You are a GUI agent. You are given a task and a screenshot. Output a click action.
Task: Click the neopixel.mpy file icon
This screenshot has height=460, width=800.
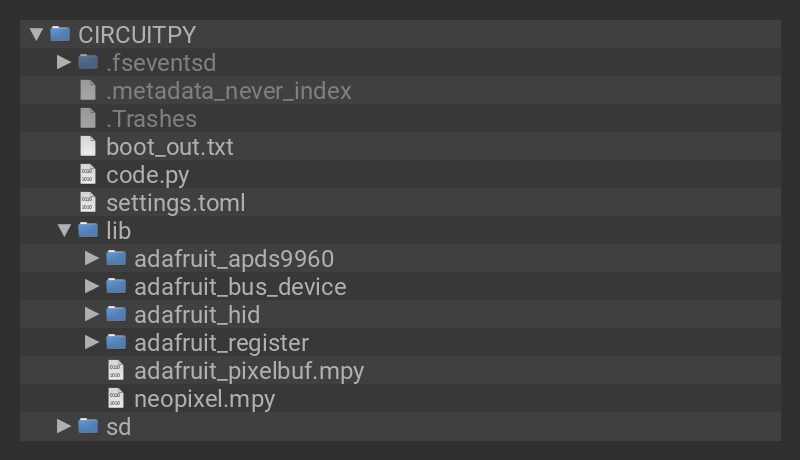pyautogui.click(x=116, y=399)
